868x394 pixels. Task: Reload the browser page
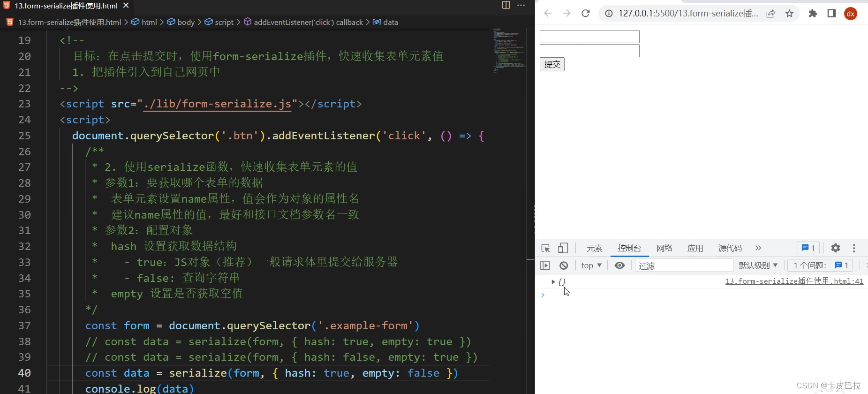tap(586, 13)
